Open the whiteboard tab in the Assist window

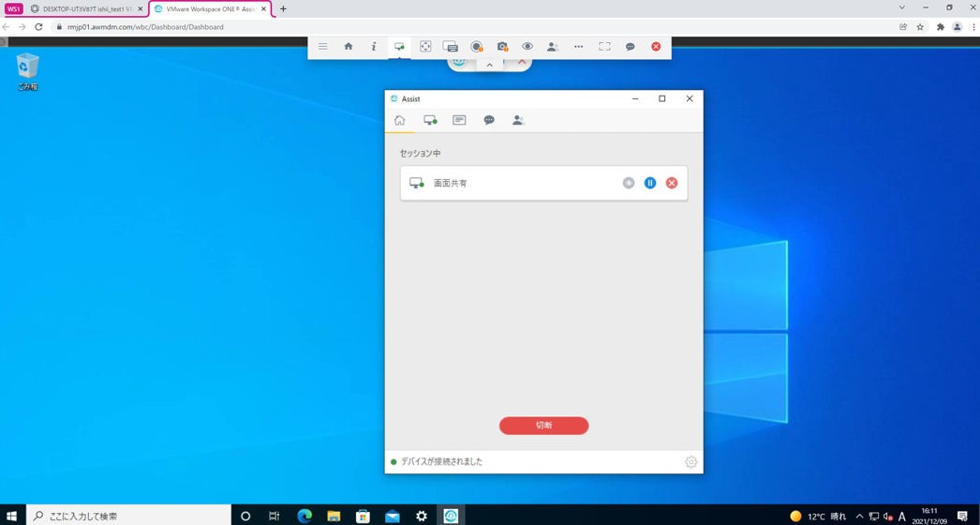pos(459,120)
